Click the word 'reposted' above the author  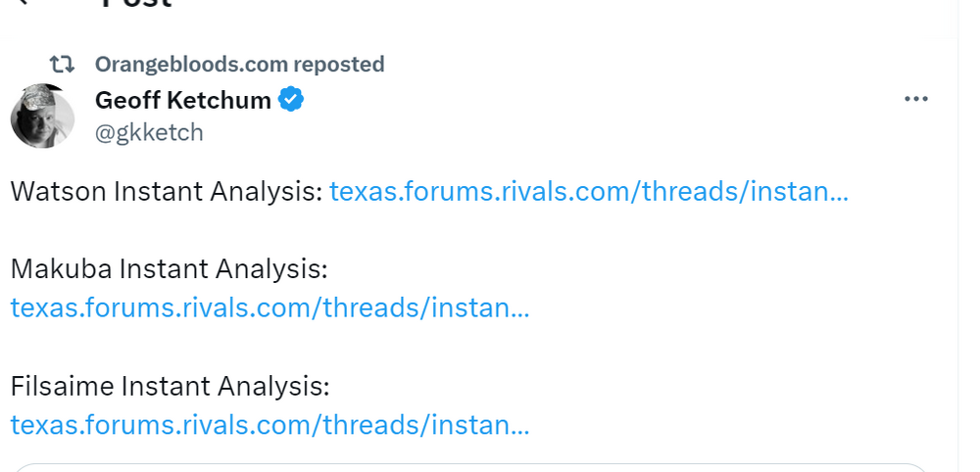339,65
